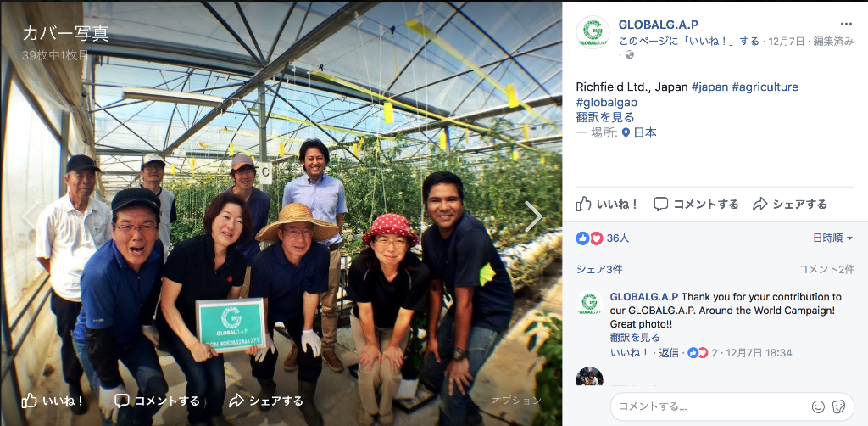The image size is (868, 426).
Task: Click シェアする button under the post
Action: point(790,204)
